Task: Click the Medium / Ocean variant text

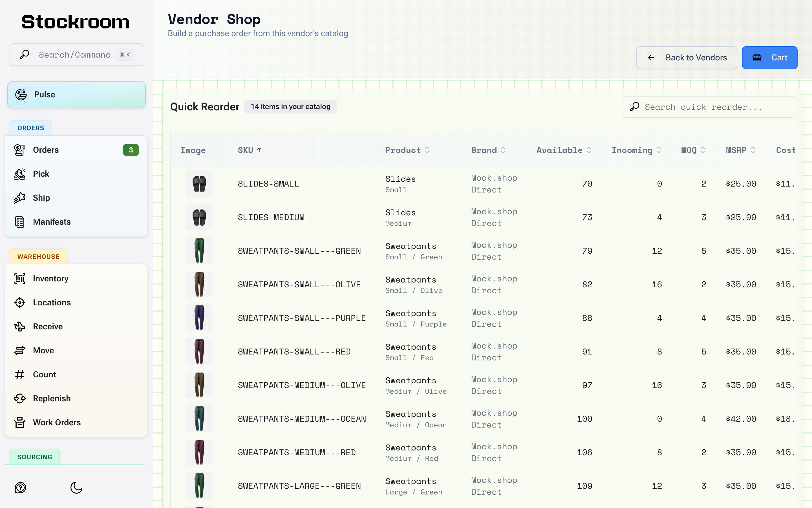Action: pyautogui.click(x=416, y=425)
